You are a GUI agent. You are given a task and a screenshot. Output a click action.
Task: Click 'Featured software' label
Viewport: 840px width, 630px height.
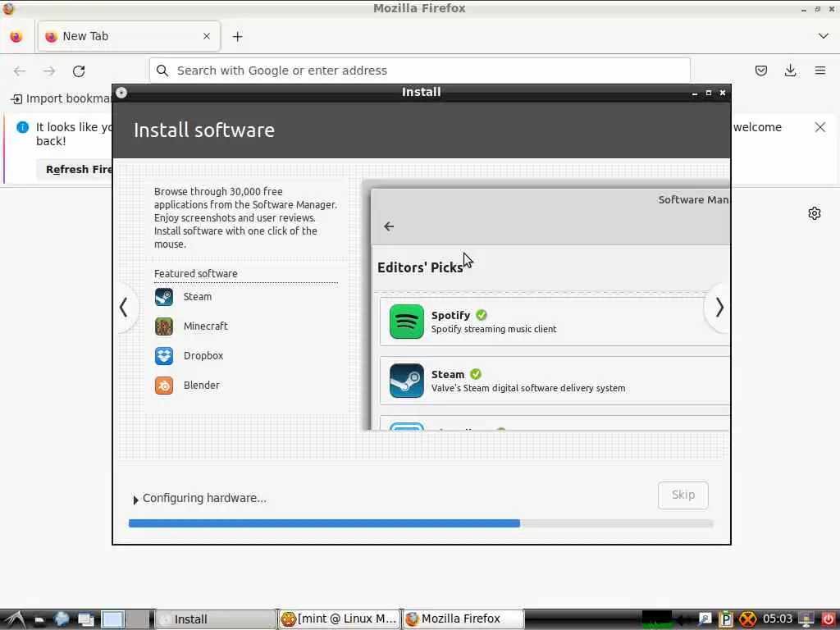(x=195, y=274)
